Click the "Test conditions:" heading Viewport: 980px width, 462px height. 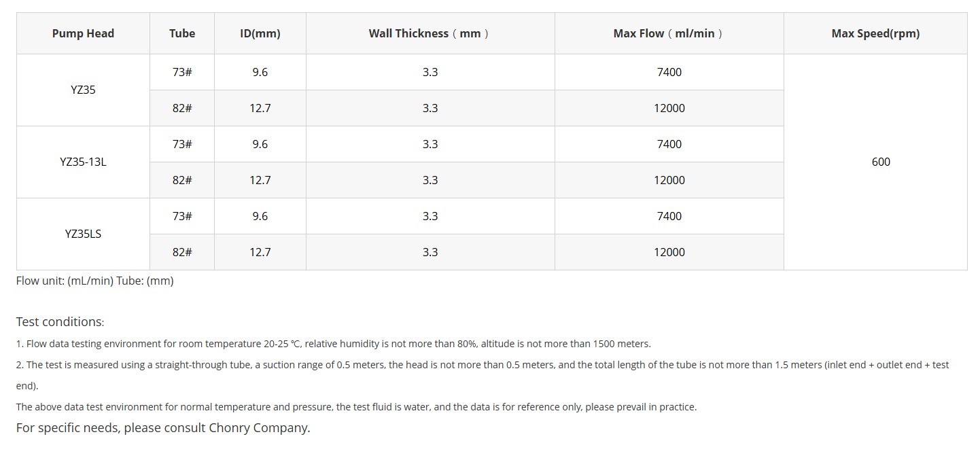[x=60, y=322]
